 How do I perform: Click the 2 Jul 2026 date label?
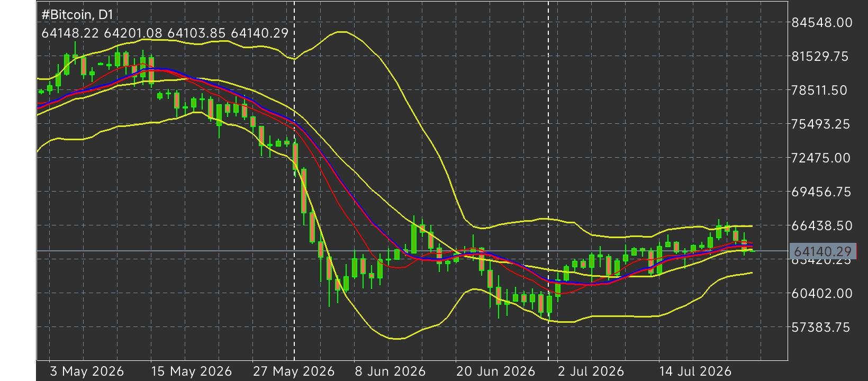591,371
